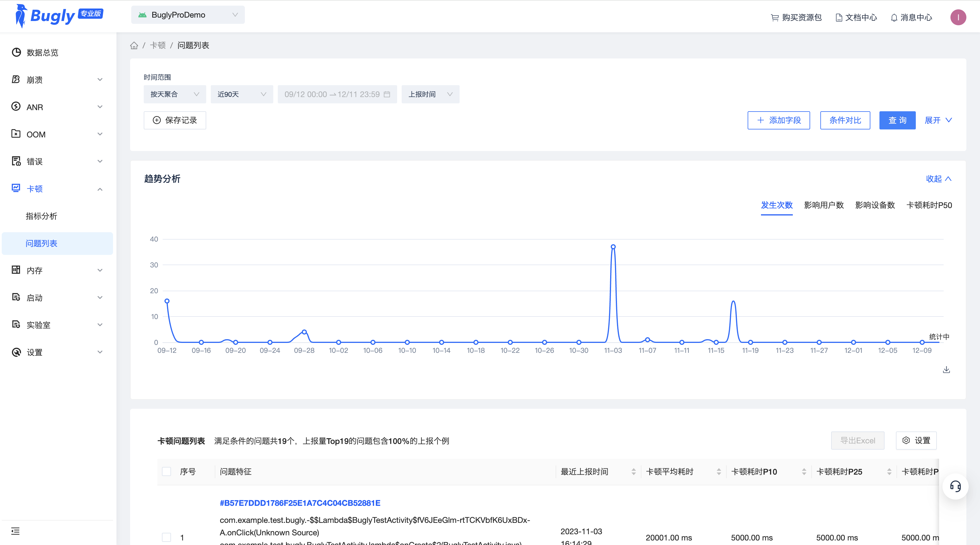Expand the 内存 menu chevron
The image size is (980, 545).
click(x=100, y=270)
